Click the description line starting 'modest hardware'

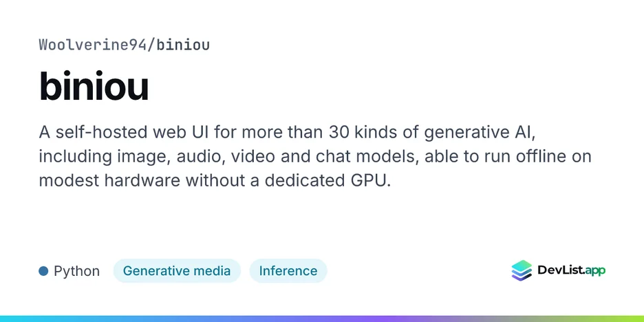pos(214,180)
